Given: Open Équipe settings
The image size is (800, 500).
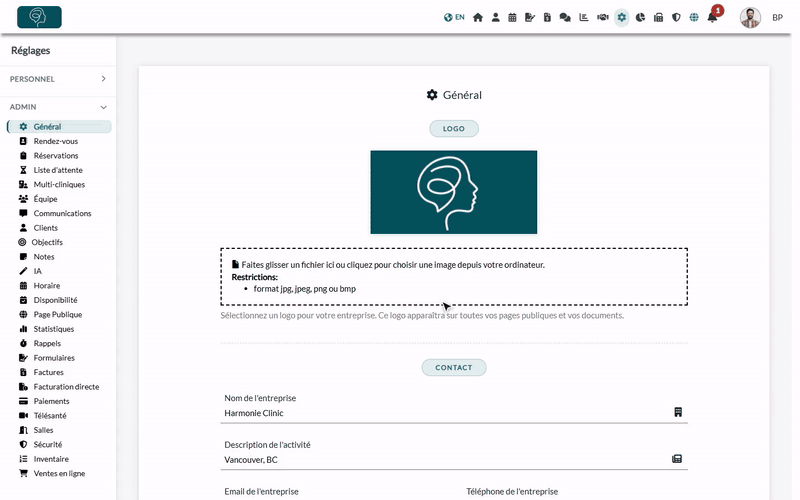Looking at the screenshot, I should (45, 198).
